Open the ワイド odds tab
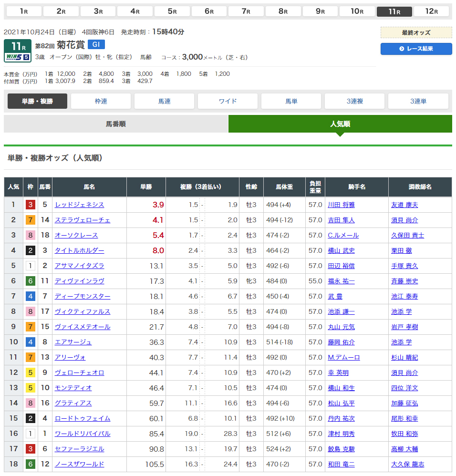456x476 pixels. [228, 101]
